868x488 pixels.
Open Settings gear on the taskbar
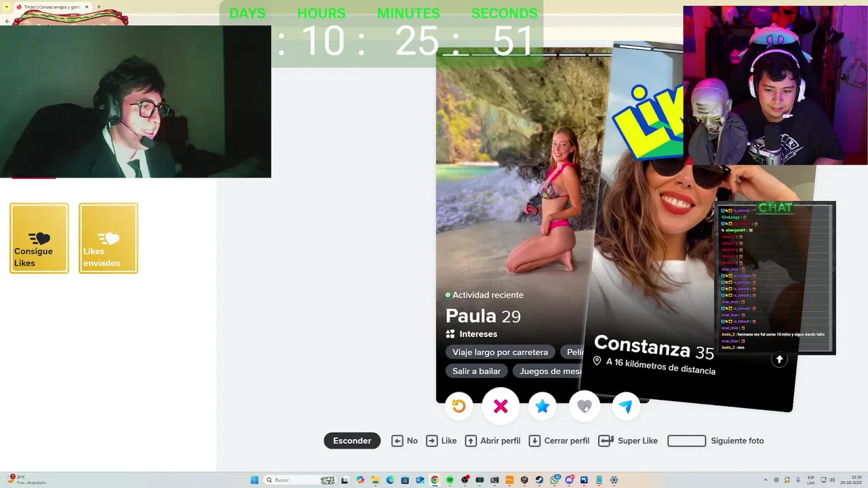click(614, 480)
